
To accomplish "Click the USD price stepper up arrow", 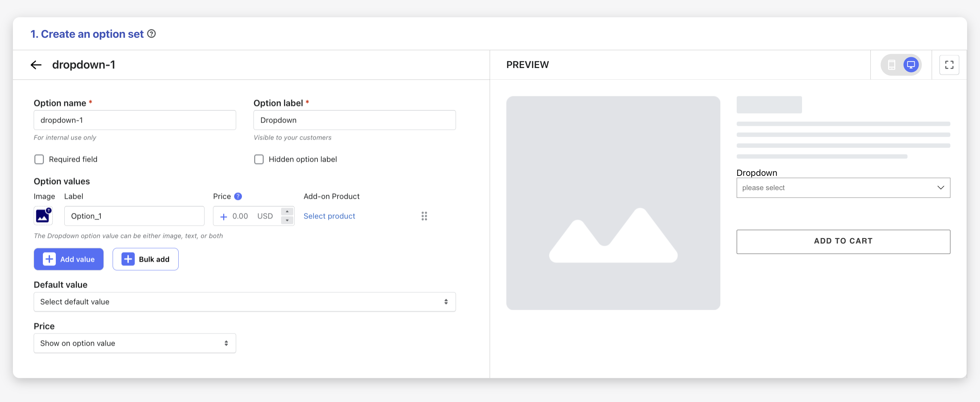I will click(x=287, y=211).
